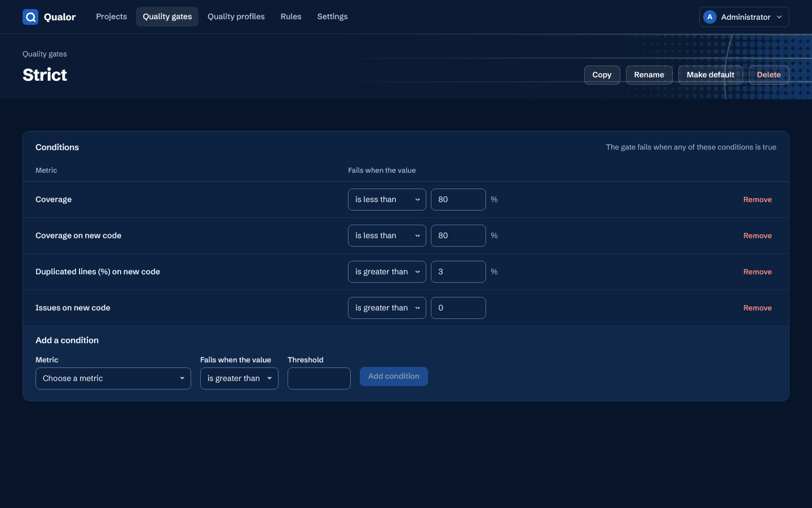Image resolution: width=812 pixels, height=508 pixels.
Task: Click the Fails when the value column header
Action: [x=382, y=170]
